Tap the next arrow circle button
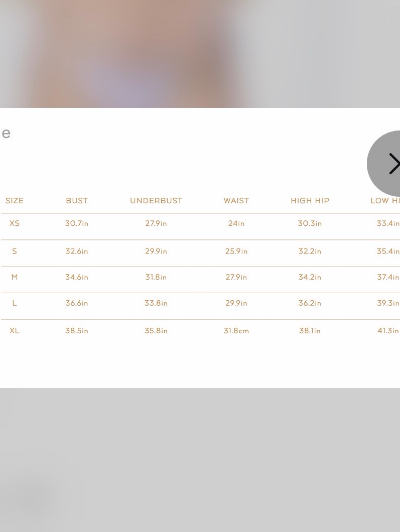The width and height of the screenshot is (400, 532). click(384, 164)
